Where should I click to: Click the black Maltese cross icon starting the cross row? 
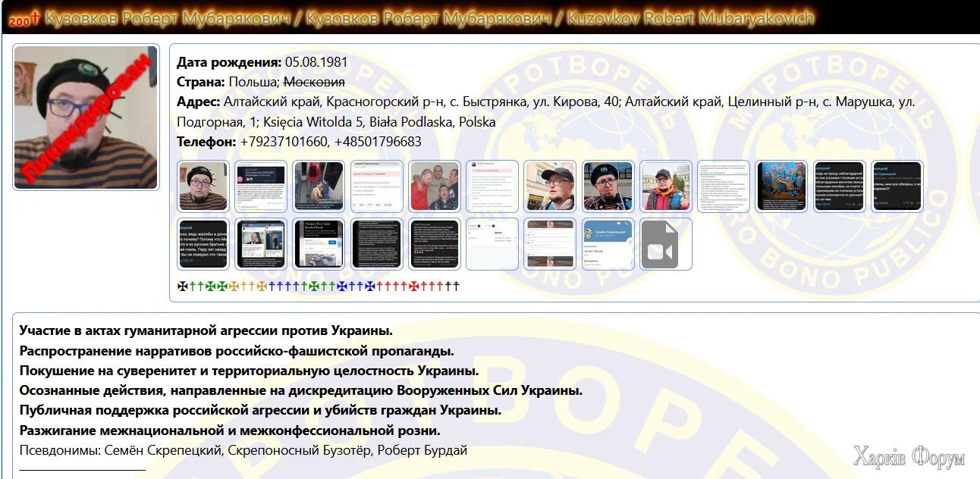(x=182, y=286)
